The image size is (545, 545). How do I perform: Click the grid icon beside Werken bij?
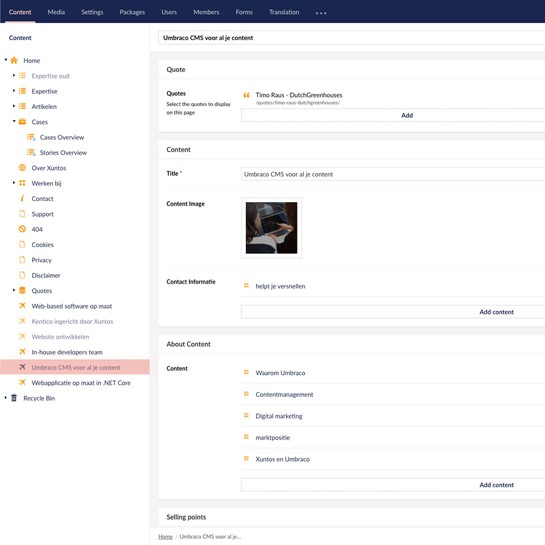coord(22,183)
